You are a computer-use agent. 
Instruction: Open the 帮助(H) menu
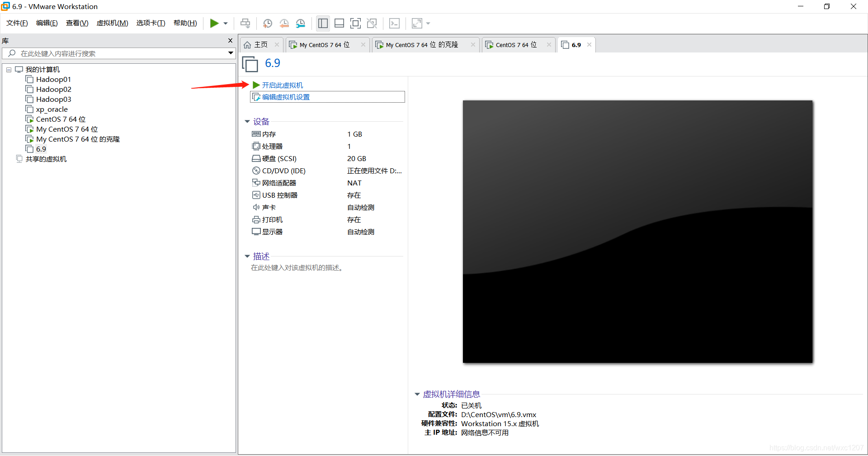185,23
